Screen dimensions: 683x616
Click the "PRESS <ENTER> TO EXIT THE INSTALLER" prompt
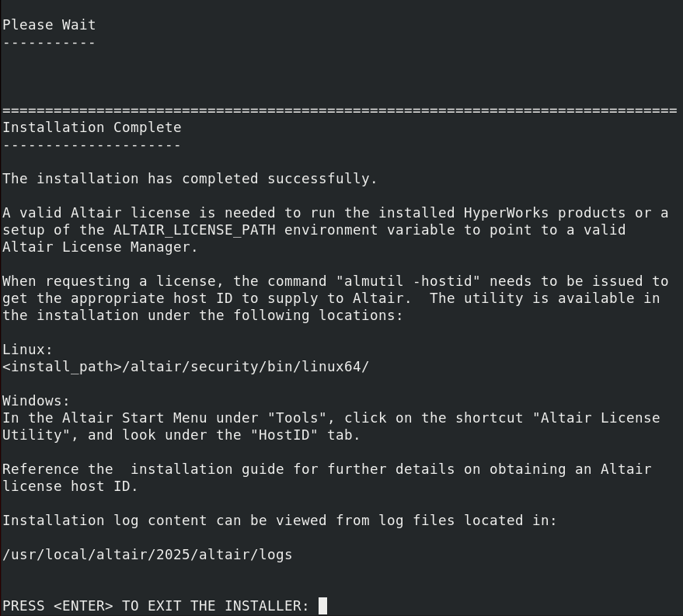coord(155,606)
